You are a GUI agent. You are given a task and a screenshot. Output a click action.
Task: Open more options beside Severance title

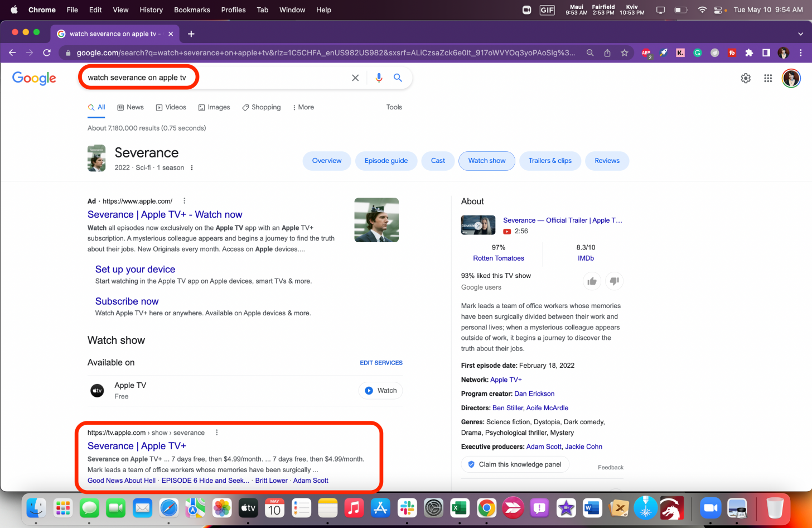click(192, 167)
